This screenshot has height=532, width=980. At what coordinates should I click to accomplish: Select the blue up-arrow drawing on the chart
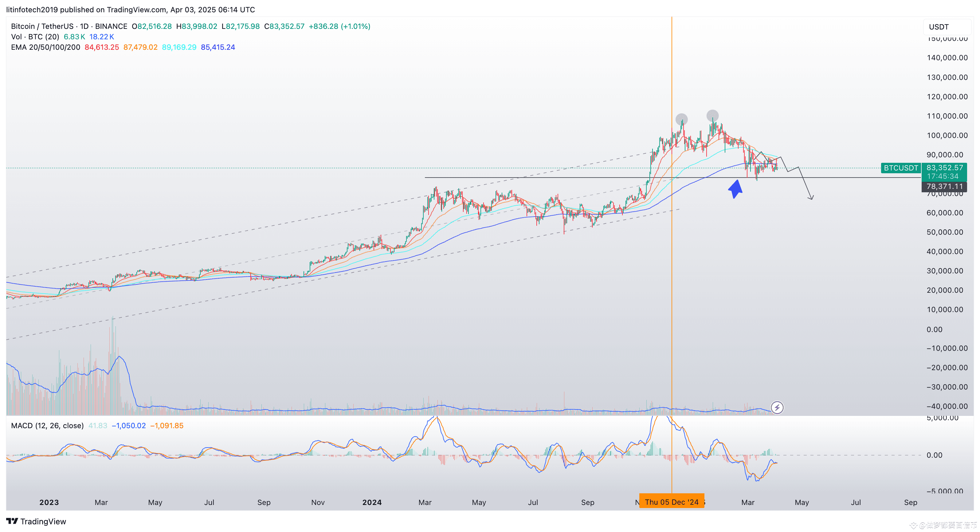coord(735,189)
